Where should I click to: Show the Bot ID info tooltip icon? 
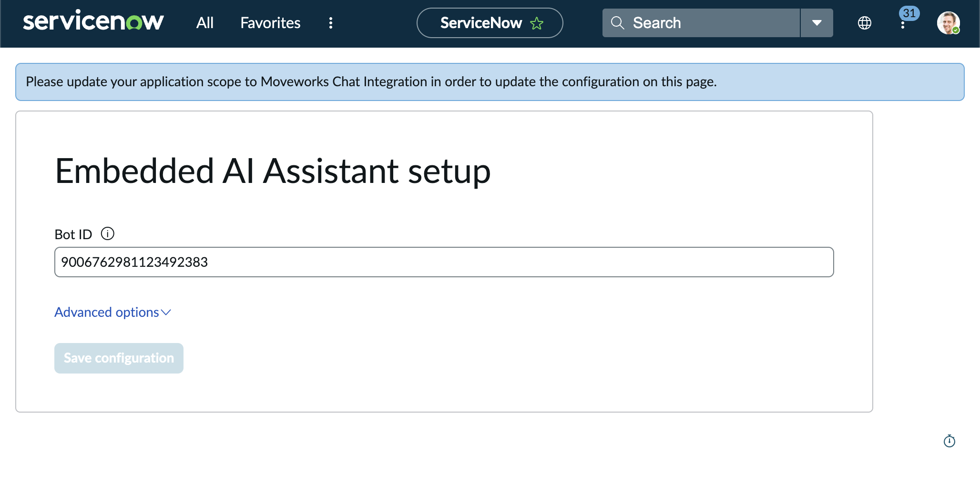pos(108,234)
